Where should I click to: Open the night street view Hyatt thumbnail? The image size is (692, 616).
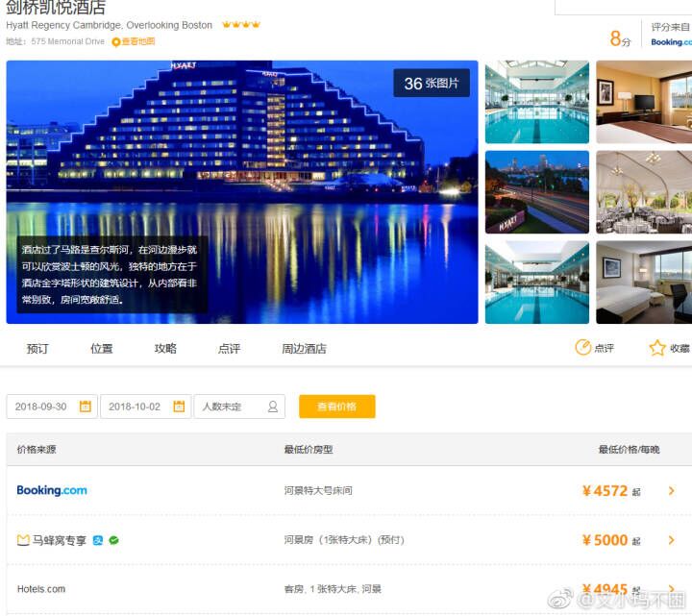pyautogui.click(x=536, y=192)
